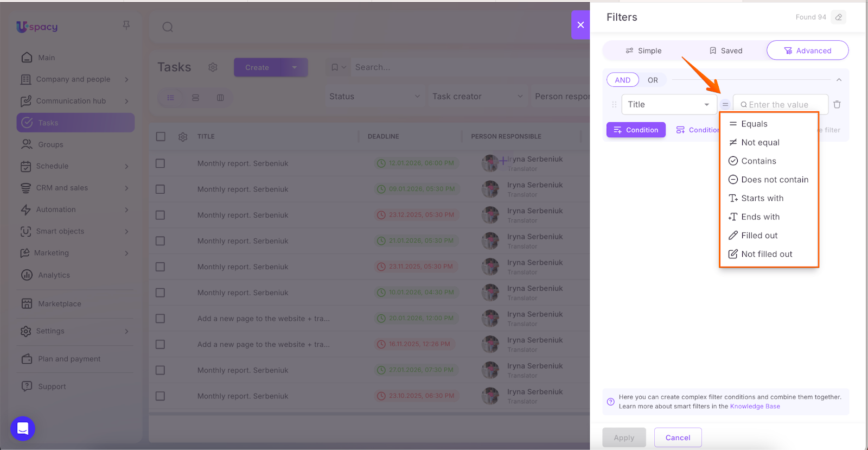Image resolution: width=868 pixels, height=450 pixels.
Task: Switch to the Simple filters tab
Action: (644, 51)
